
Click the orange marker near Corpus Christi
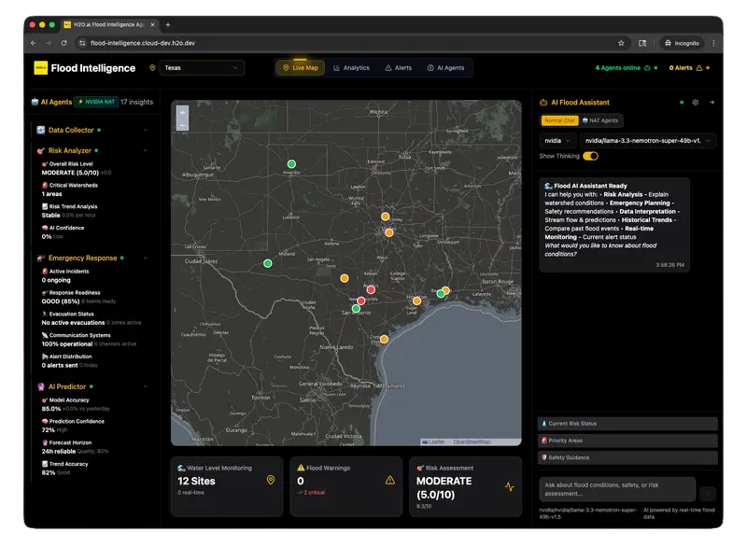pyautogui.click(x=384, y=339)
